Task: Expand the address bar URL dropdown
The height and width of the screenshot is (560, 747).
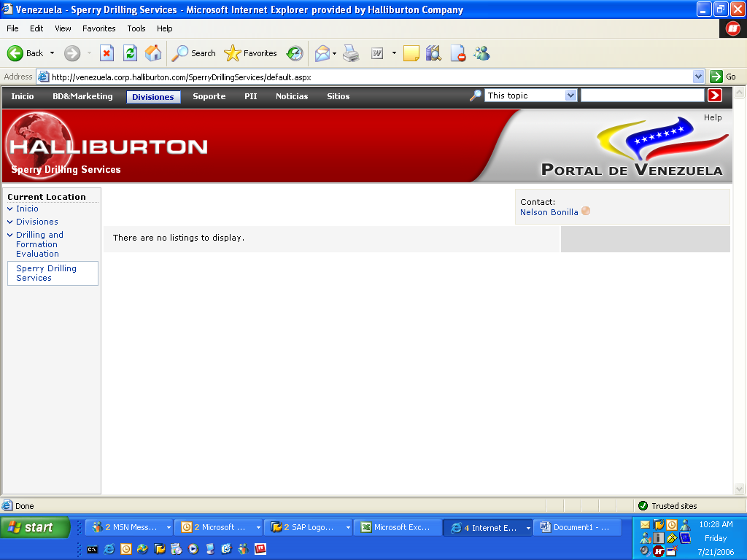Action: click(x=698, y=77)
